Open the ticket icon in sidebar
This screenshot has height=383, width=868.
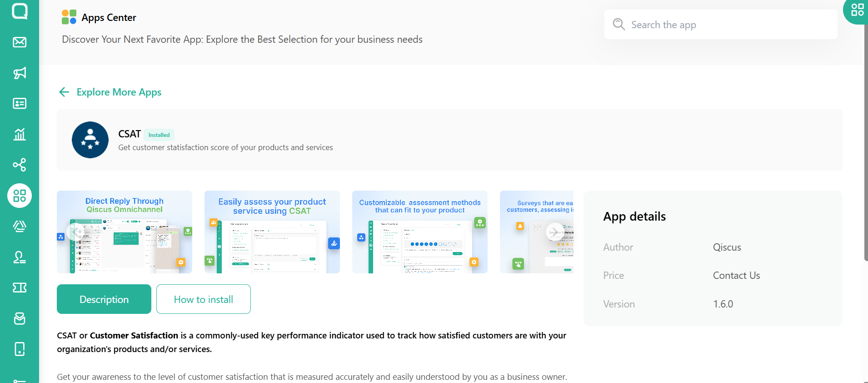[x=20, y=287]
